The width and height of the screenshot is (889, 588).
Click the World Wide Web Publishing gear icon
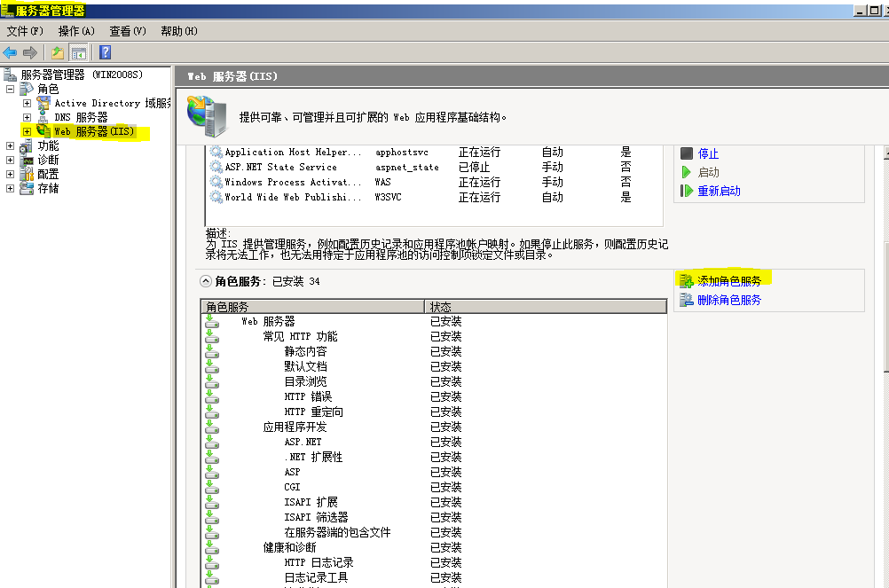tap(216, 197)
